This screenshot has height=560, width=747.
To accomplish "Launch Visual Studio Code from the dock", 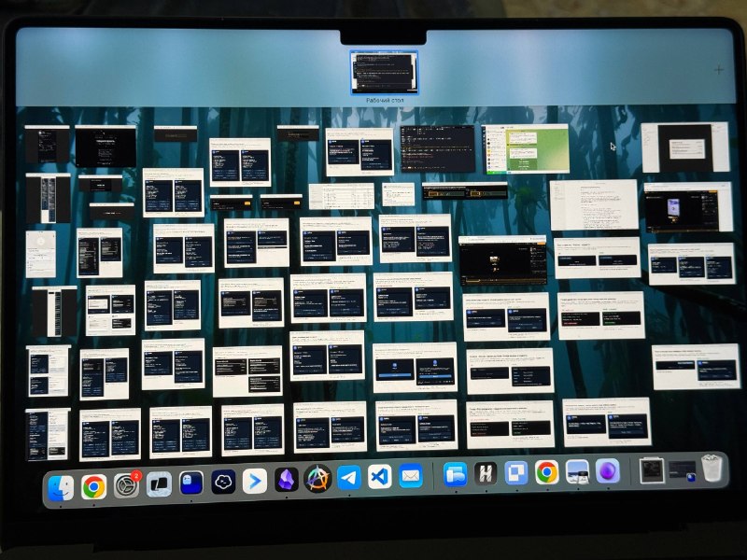I will tap(380, 477).
